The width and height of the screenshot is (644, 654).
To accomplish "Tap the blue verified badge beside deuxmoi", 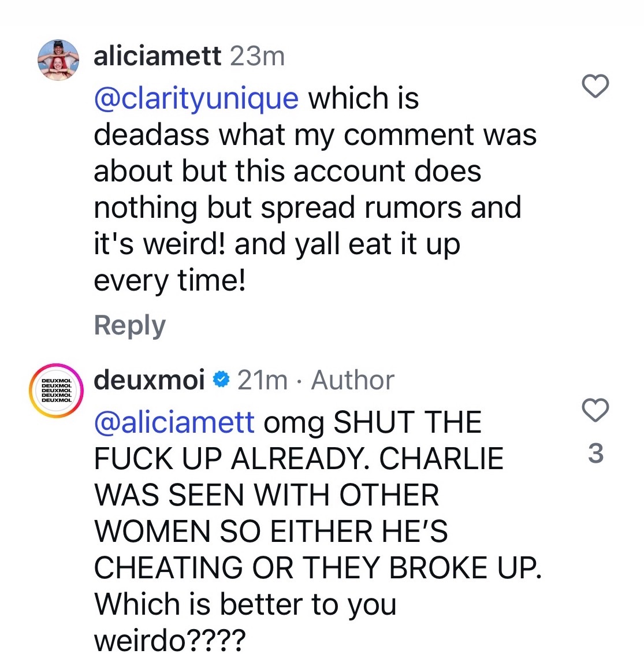I will (221, 380).
